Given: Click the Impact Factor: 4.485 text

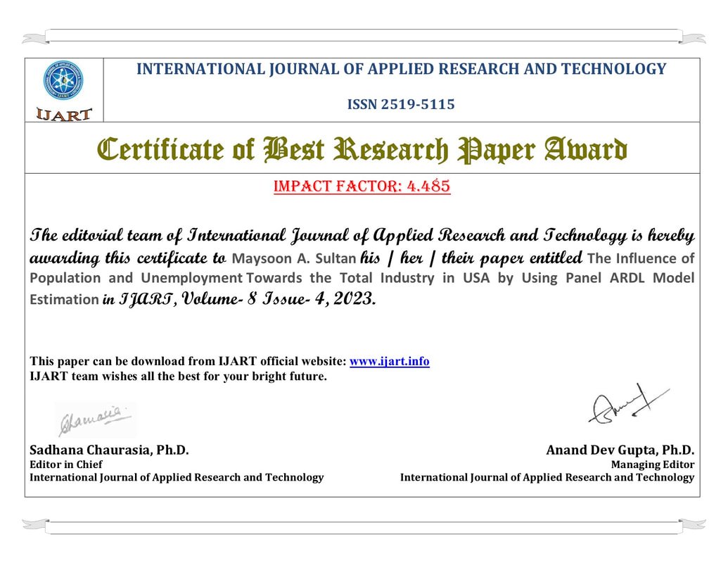Looking at the screenshot, I should (x=362, y=186).
